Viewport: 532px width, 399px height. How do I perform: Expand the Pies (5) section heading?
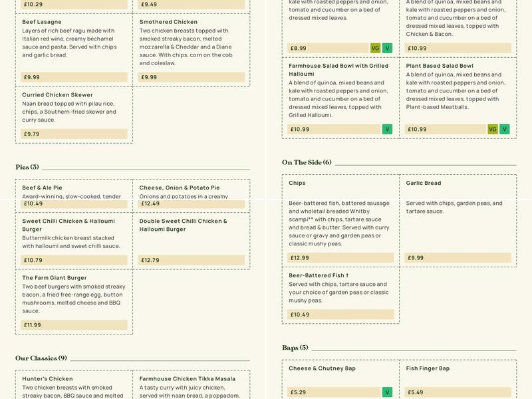tap(27, 167)
